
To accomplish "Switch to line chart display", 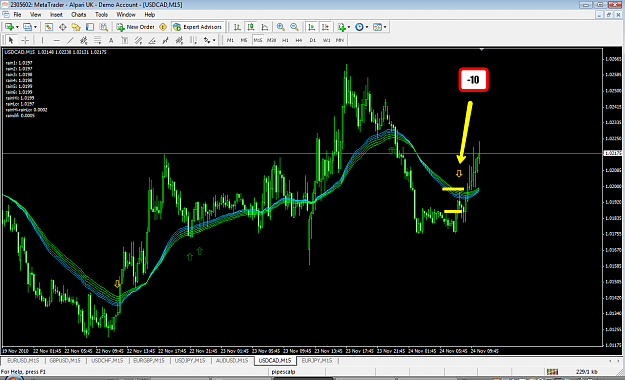I will click(264, 27).
